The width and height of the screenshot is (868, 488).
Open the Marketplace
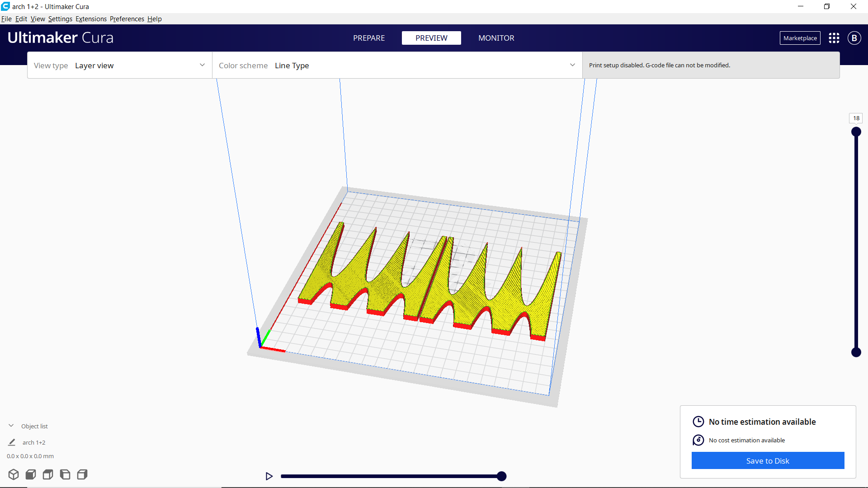tap(800, 38)
